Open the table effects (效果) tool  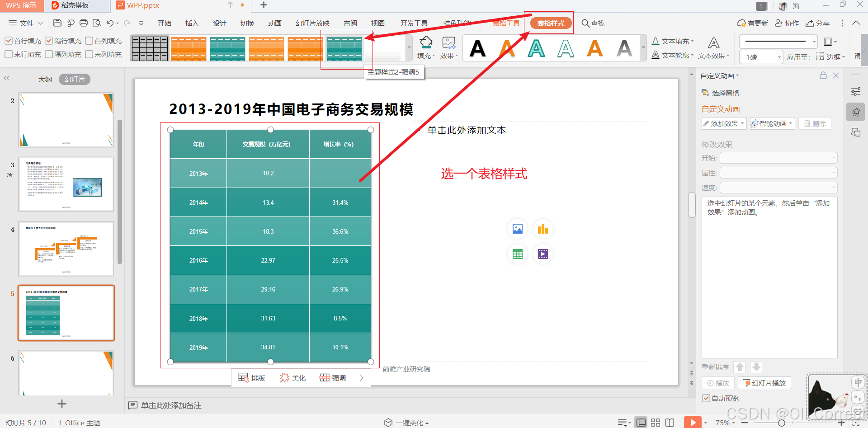tap(449, 47)
